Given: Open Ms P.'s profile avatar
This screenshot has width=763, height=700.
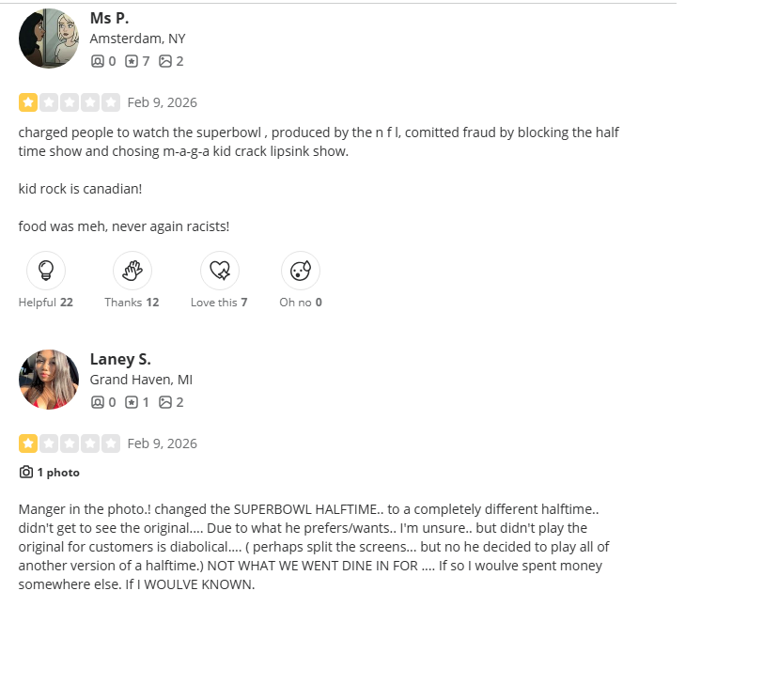Looking at the screenshot, I should click(49, 39).
